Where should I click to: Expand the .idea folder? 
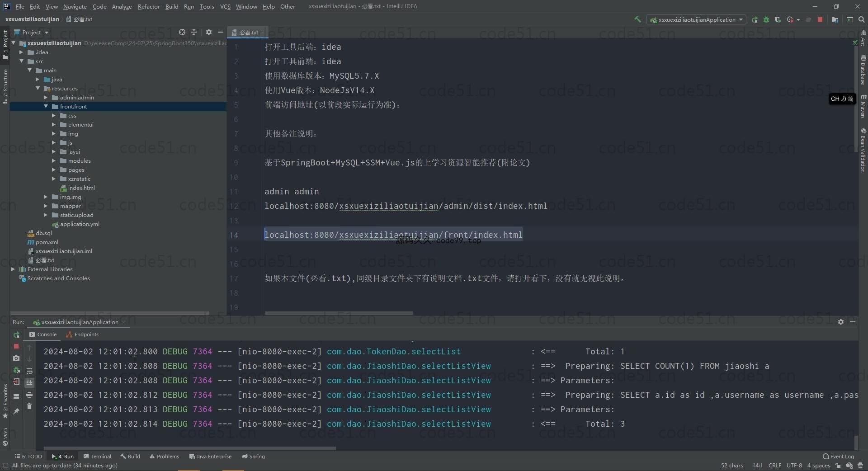click(21, 52)
